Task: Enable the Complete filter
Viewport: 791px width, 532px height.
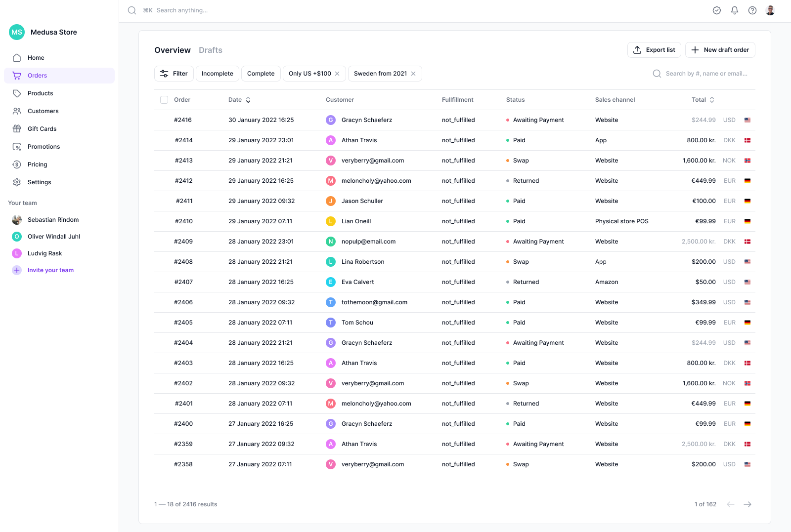Action: 261,73
